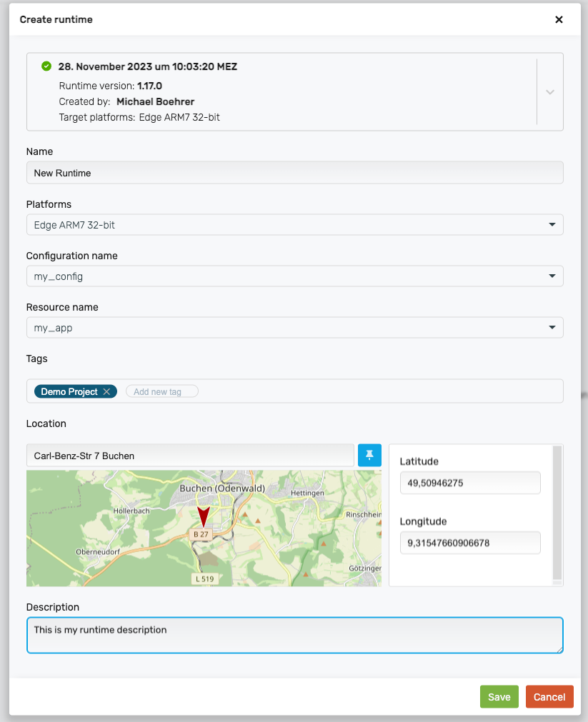Click the Save button

click(x=499, y=697)
